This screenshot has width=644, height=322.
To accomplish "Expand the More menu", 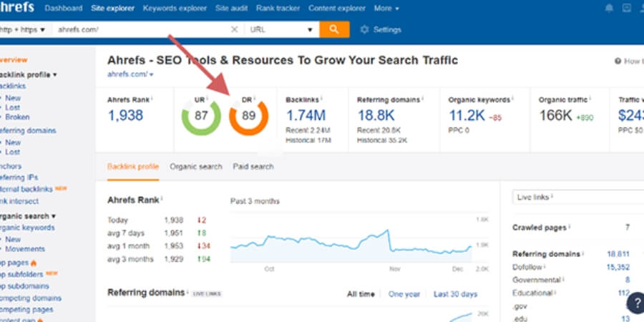I will tap(386, 8).
